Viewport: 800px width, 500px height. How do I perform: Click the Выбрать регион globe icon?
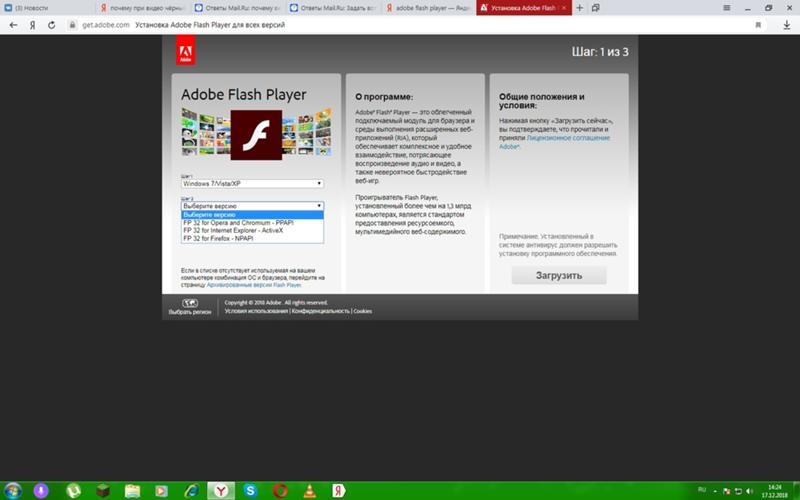(x=190, y=303)
